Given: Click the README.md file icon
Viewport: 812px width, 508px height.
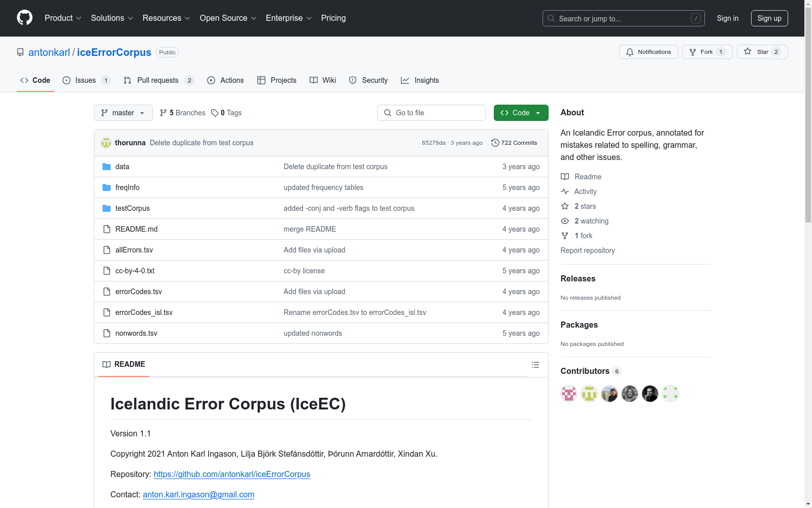Looking at the screenshot, I should click(x=107, y=229).
